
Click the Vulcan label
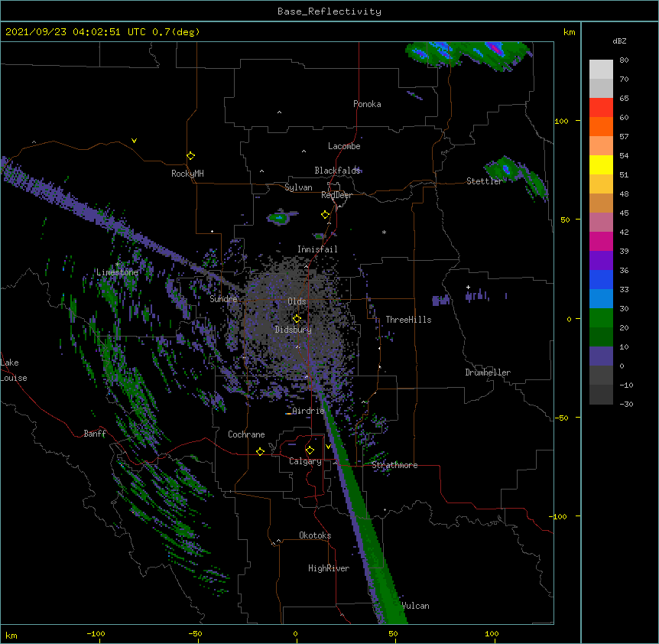(x=415, y=606)
